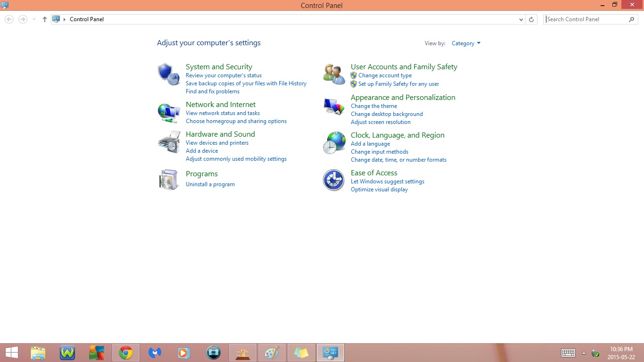Viewport: 644px width, 362px height.
Task: Click the taskbar clock and date
Action: (621, 353)
